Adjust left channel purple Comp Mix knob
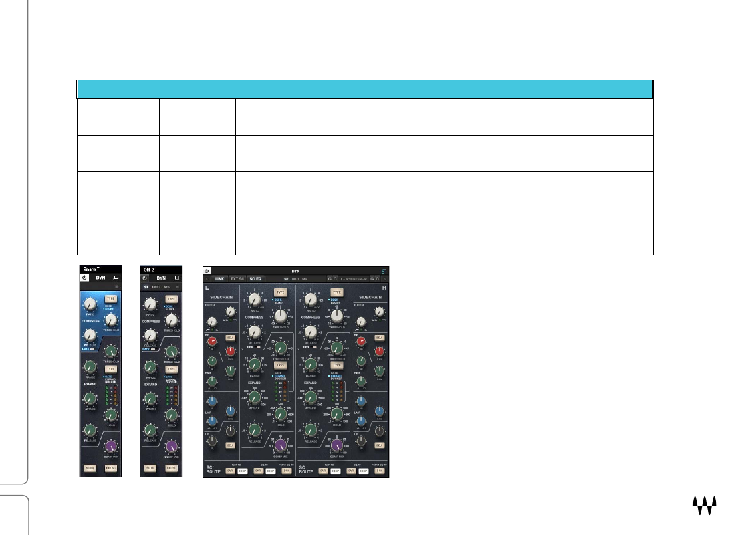Image resolution: width=756 pixels, height=535 pixels. (x=281, y=445)
